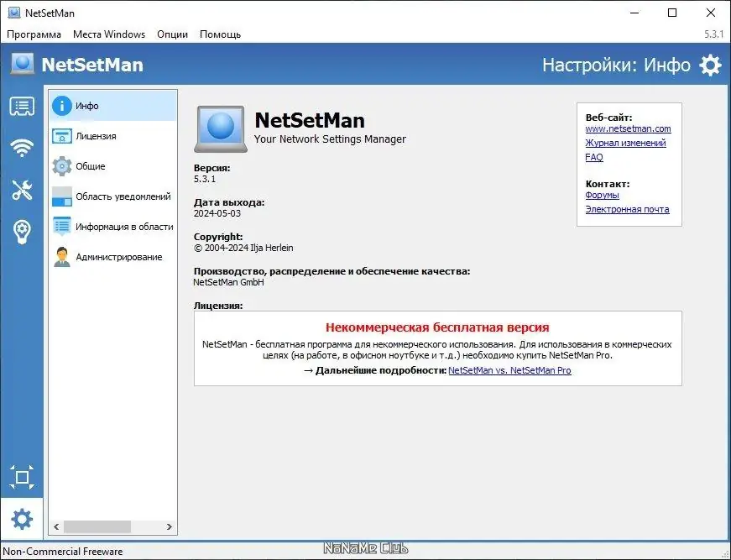
Task: Select the Инфо settings page
Action: point(112,106)
